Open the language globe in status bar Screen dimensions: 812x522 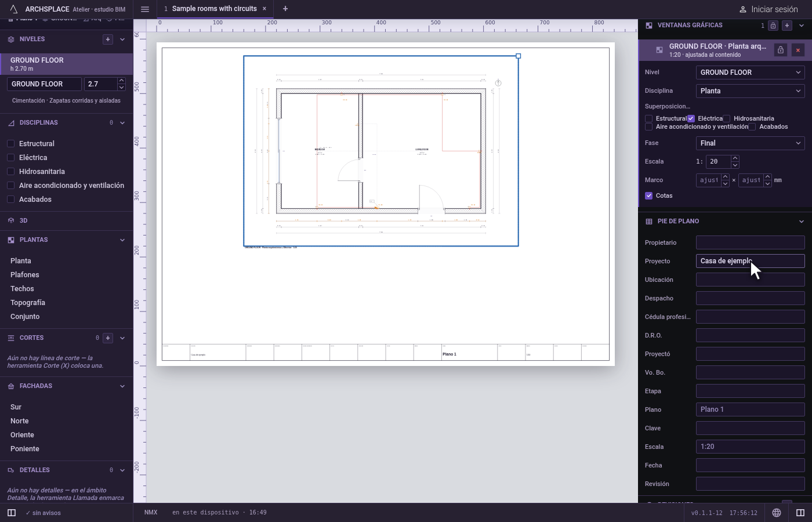pyautogui.click(x=777, y=513)
